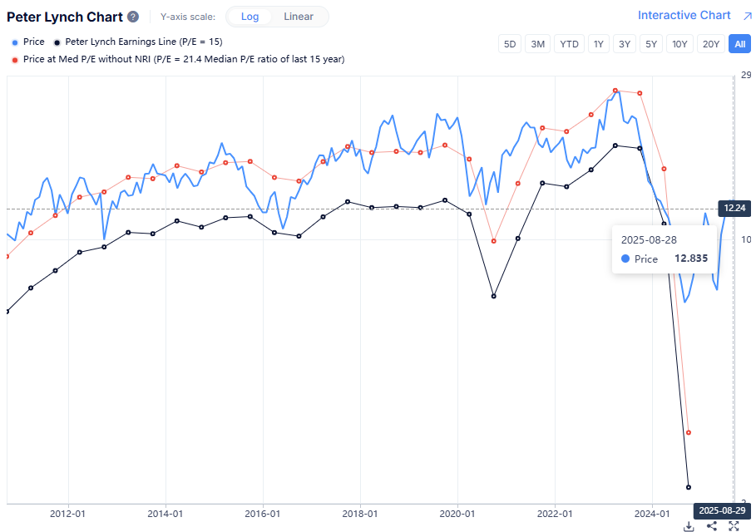Show the 5Y time range
The width and height of the screenshot is (756, 532).
(651, 44)
